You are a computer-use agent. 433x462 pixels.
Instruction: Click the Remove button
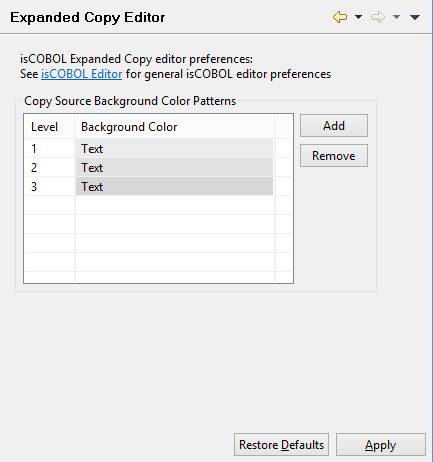(334, 155)
